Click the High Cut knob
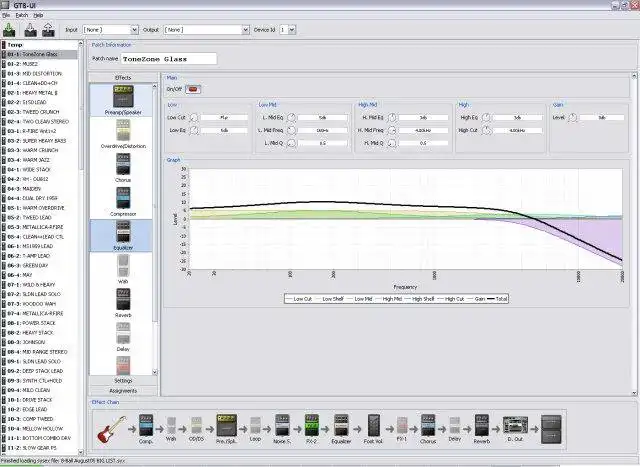640x467 pixels. [486, 130]
